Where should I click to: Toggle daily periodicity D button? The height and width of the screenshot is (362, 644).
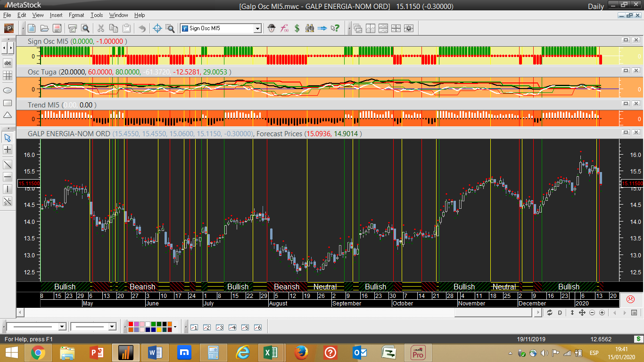tap(560, 313)
